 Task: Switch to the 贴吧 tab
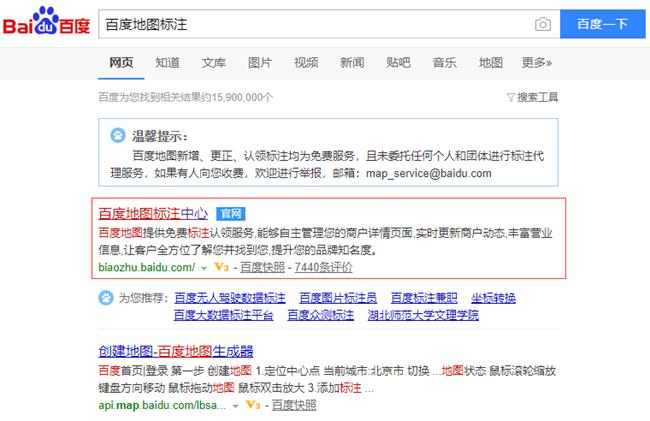pos(398,63)
